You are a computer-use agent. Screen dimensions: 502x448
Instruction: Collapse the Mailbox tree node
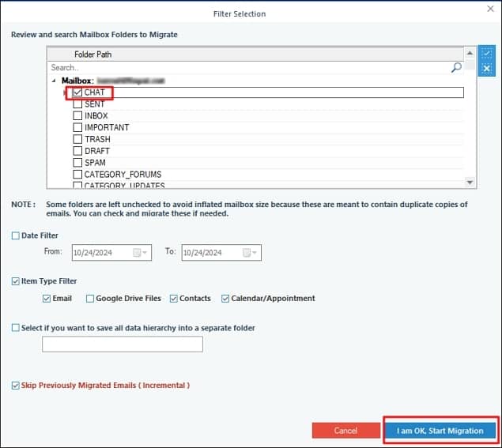[x=54, y=81]
